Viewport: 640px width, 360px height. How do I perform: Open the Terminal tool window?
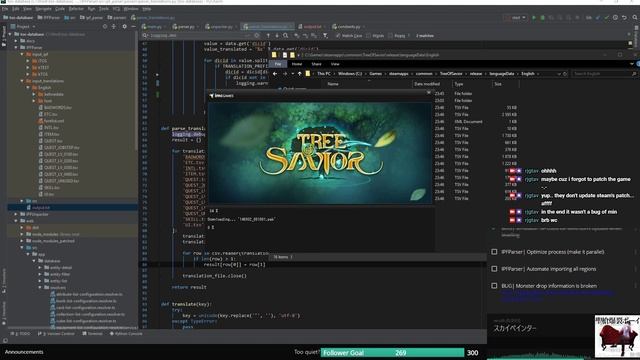(93, 334)
